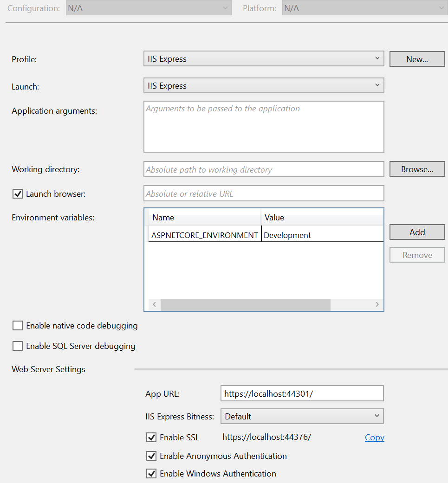Edit the App URL field
This screenshot has height=483, width=448.
(302, 393)
